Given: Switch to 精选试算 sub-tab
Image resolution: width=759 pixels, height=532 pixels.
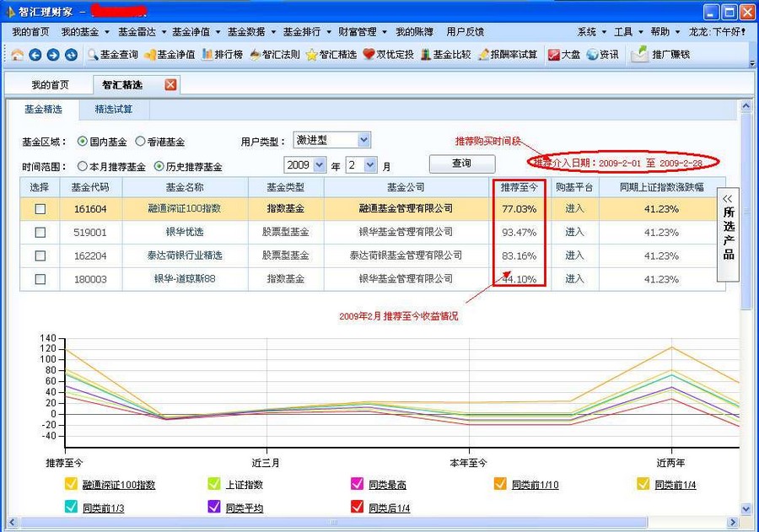Looking at the screenshot, I should pyautogui.click(x=114, y=110).
